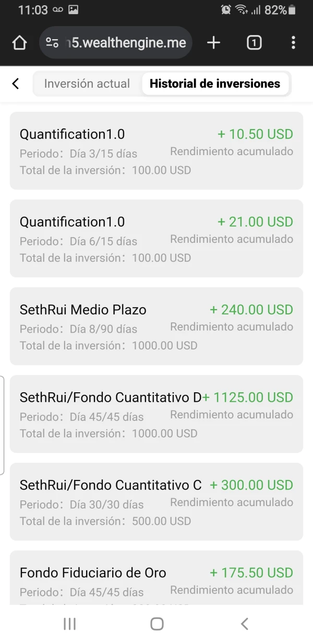The width and height of the screenshot is (313, 644).
Task: Tap the +1125.00 USD return amount
Action: coord(248,397)
